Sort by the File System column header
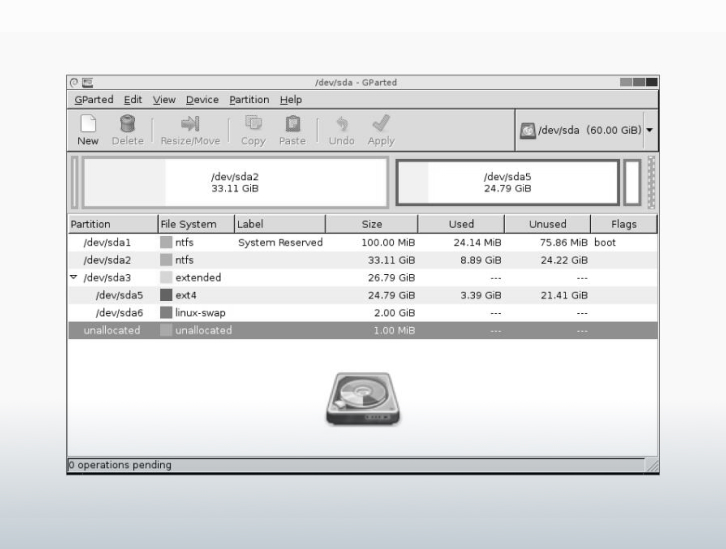726x549 pixels. click(x=196, y=224)
